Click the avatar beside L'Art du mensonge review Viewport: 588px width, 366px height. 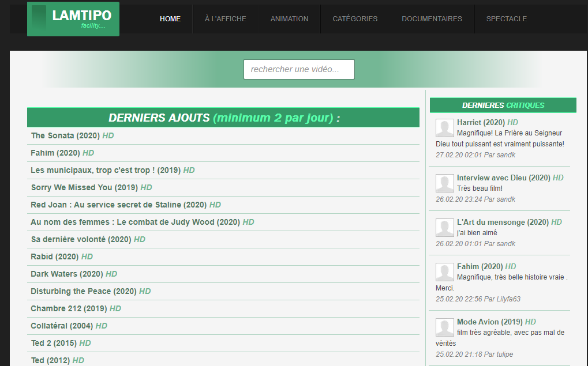pyautogui.click(x=444, y=228)
